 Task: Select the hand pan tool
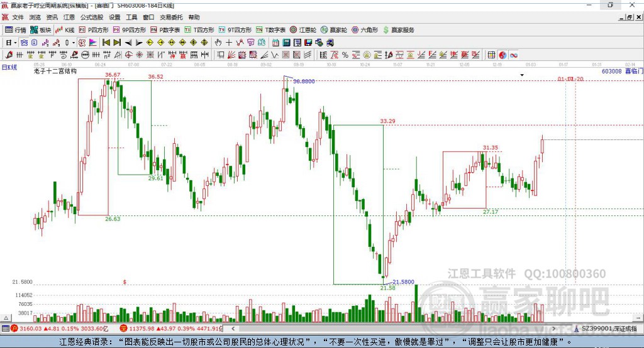[x=218, y=43]
